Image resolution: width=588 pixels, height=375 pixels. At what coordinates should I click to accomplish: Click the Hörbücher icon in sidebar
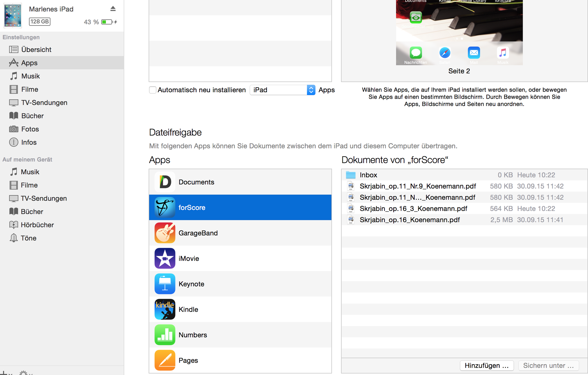point(14,225)
